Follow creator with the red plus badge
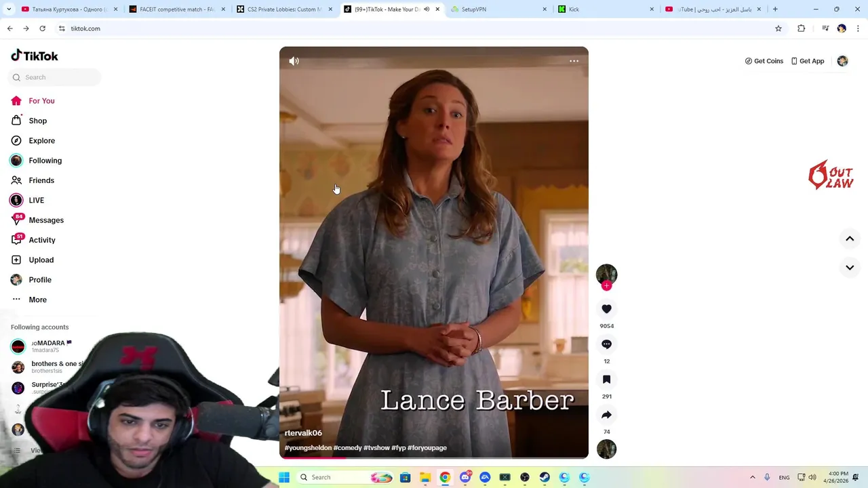 pyautogui.click(x=606, y=286)
